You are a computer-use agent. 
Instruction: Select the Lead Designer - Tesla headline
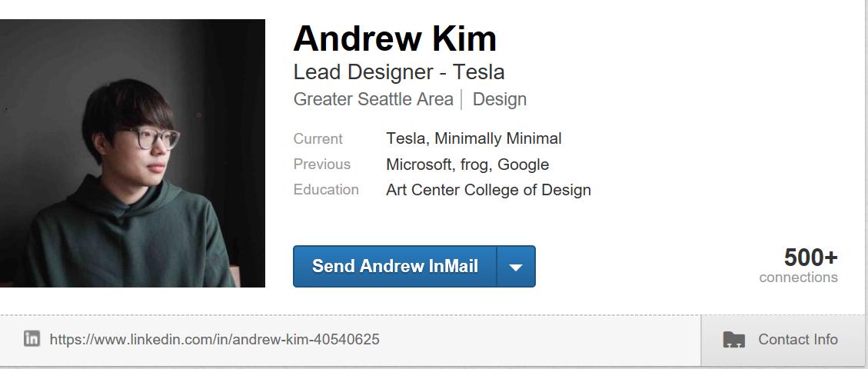point(399,72)
